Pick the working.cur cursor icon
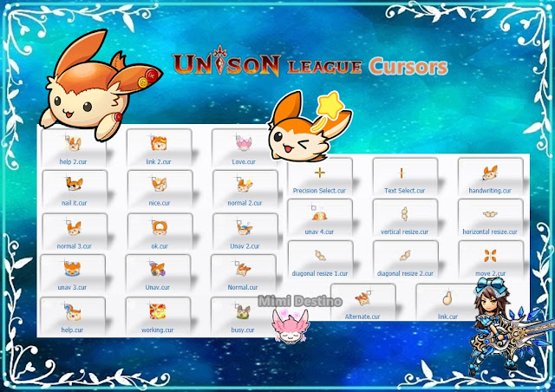 point(157,310)
